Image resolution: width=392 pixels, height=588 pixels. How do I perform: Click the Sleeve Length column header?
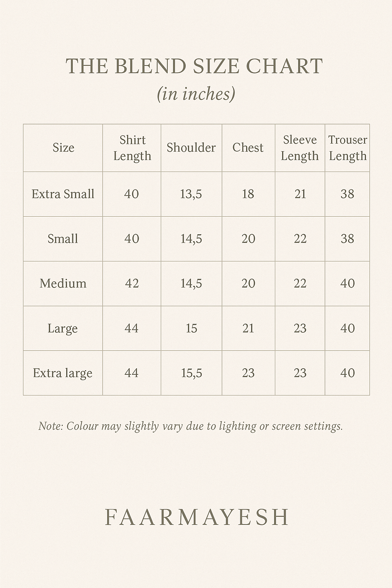click(300, 148)
